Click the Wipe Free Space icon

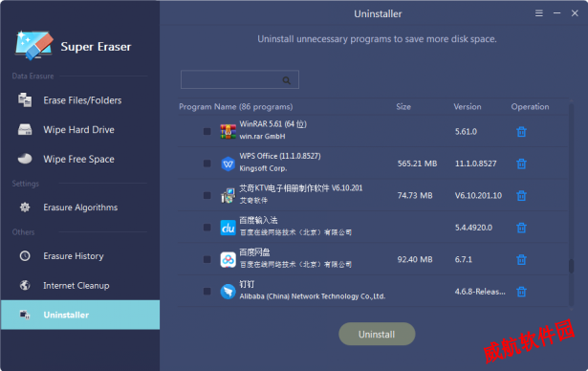25,159
